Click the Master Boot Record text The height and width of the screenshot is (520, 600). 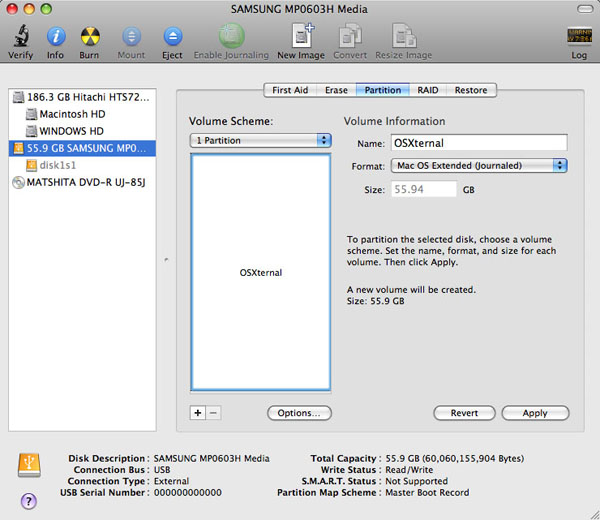tap(427, 492)
